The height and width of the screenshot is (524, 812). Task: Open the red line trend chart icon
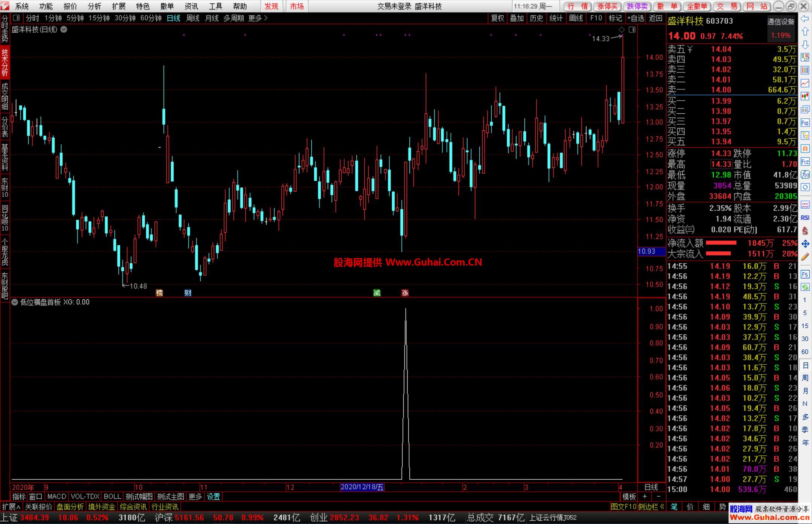(x=805, y=83)
